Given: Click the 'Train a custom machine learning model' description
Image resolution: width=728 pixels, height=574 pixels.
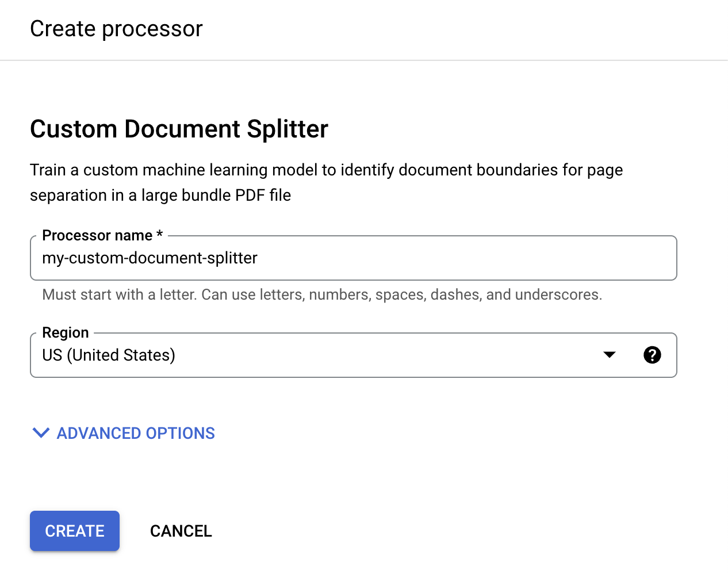Looking at the screenshot, I should [x=326, y=170].
